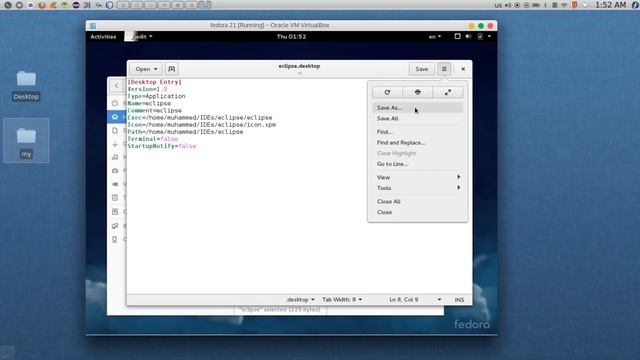Choose Close from the gedit menu

[418, 212]
